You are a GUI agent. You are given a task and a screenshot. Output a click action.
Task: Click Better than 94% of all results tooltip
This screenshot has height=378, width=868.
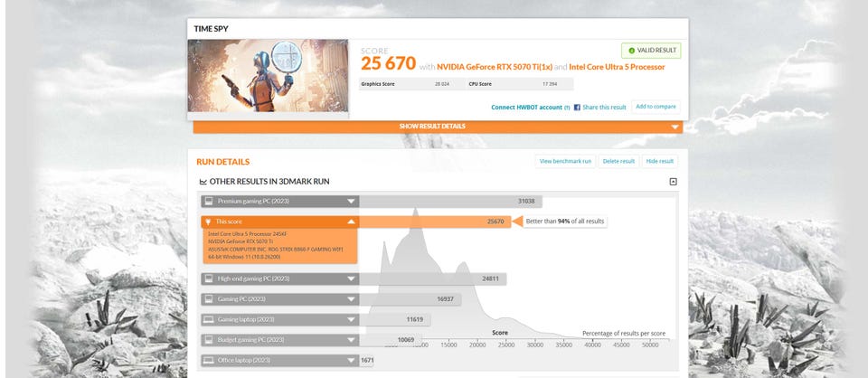[x=564, y=222]
